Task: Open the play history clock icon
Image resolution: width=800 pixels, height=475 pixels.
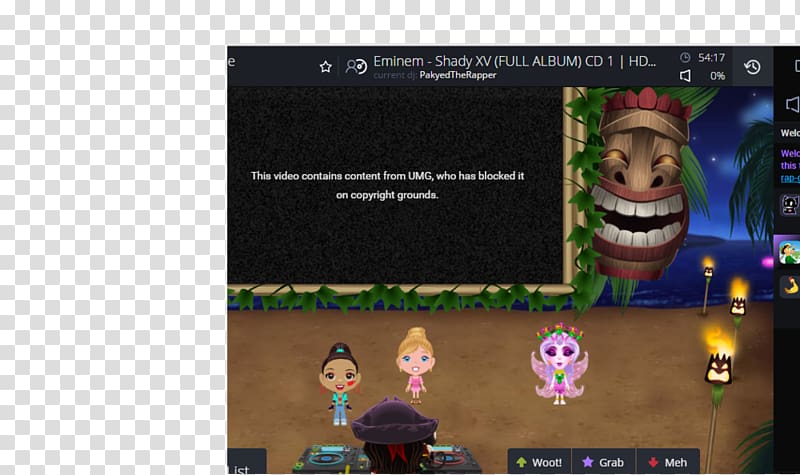Action: point(752,67)
